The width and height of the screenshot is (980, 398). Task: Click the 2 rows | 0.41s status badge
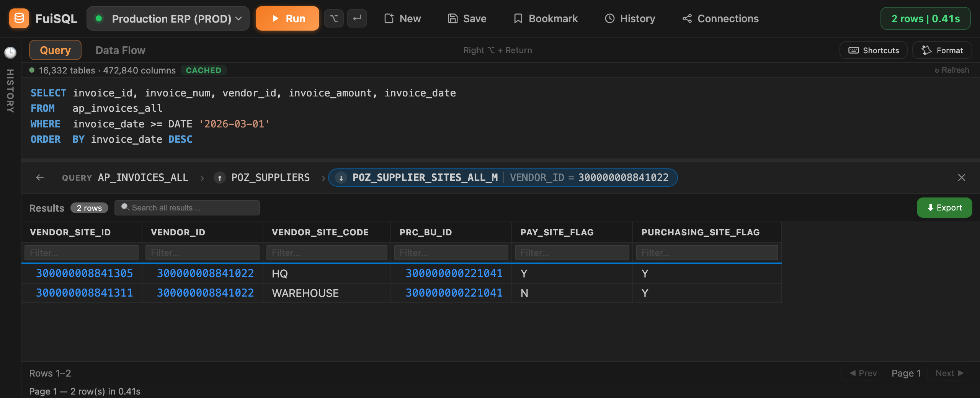pos(925,18)
